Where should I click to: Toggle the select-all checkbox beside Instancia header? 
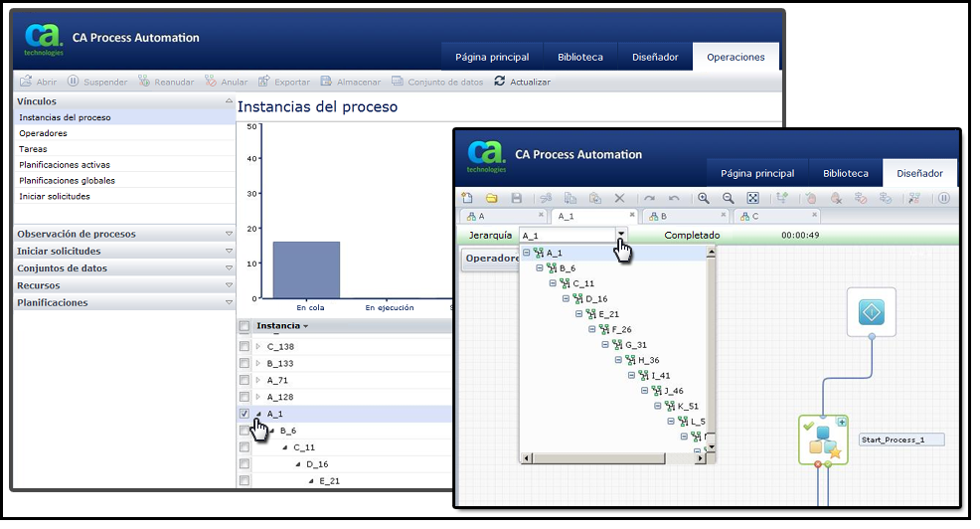point(245,326)
